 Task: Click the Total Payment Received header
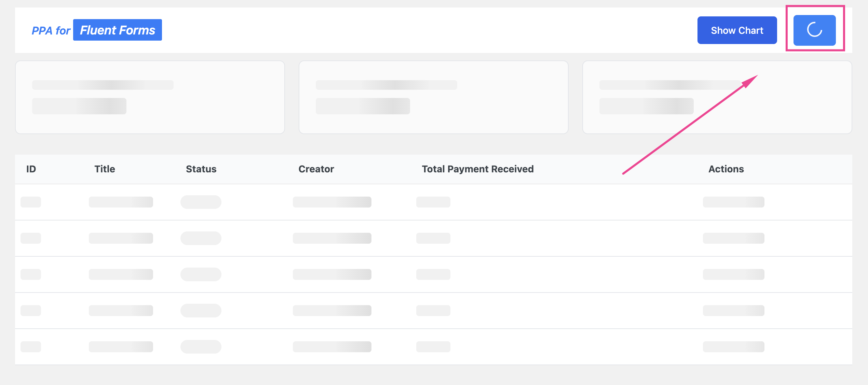pyautogui.click(x=477, y=169)
